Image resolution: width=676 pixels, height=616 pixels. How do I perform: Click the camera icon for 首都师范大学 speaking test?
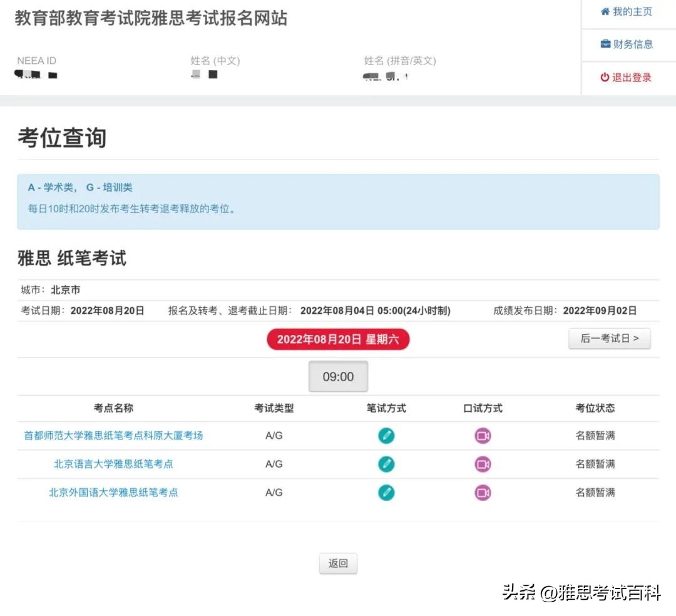(x=483, y=435)
